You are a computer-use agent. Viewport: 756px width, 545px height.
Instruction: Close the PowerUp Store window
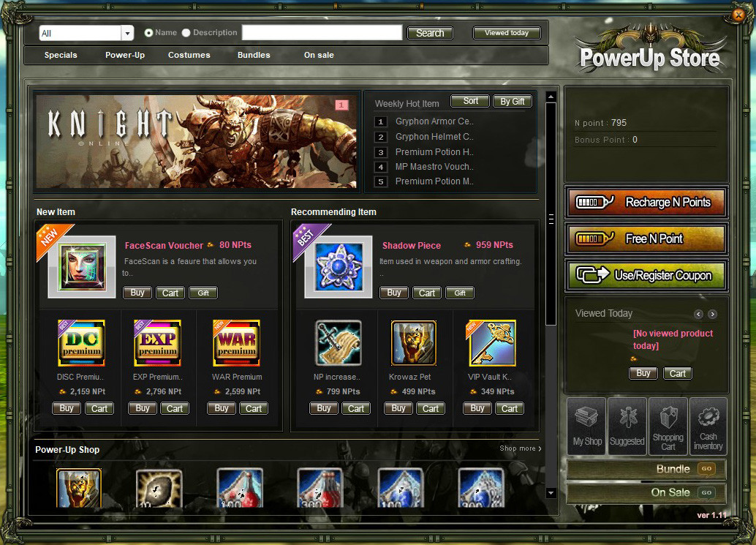coord(738,15)
